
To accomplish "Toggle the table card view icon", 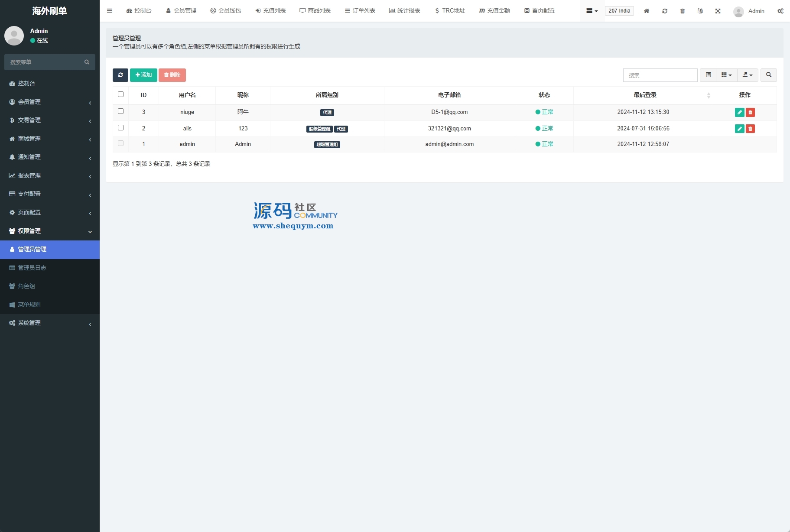I will coord(708,75).
